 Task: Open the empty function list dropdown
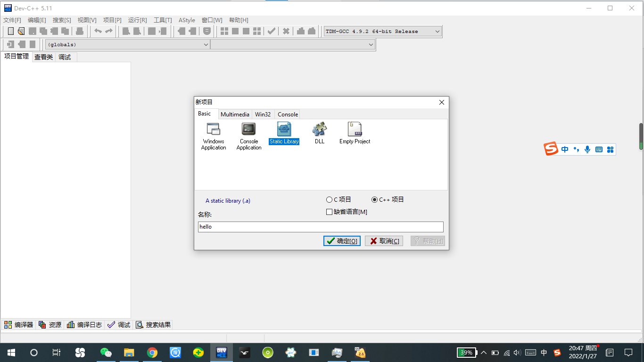293,44
